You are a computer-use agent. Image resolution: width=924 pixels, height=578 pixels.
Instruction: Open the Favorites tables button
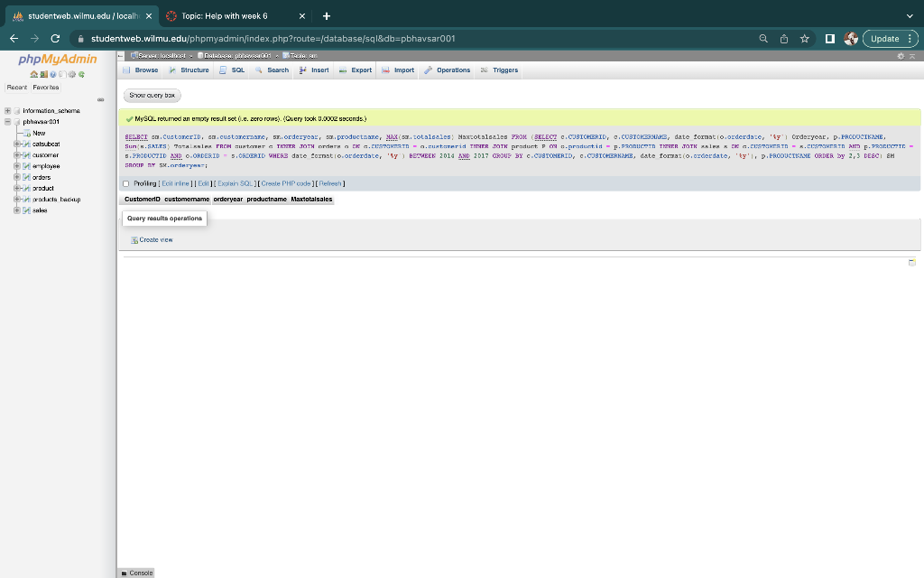pos(46,88)
